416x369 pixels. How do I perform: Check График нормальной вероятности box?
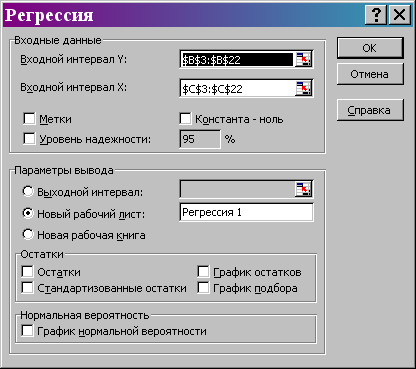click(x=27, y=331)
